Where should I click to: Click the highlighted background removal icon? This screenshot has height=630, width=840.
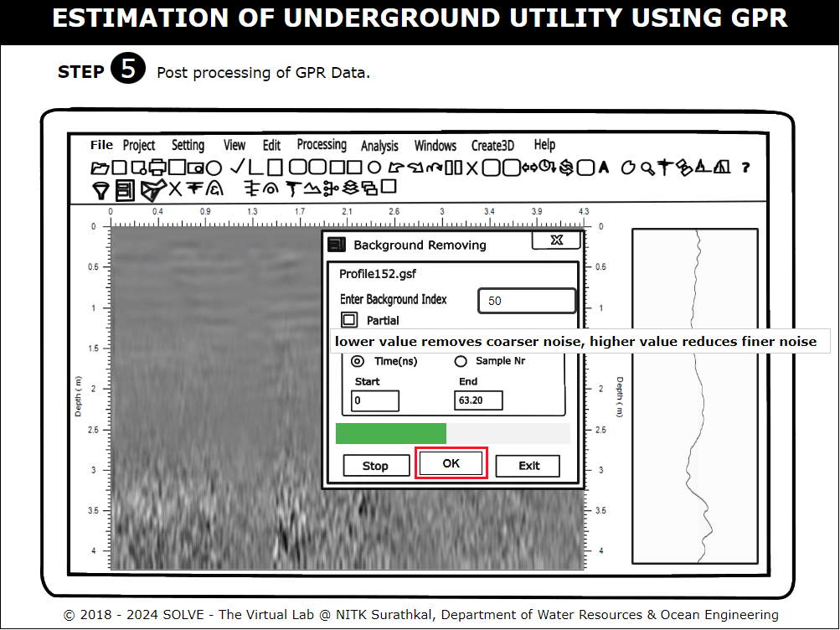(125, 190)
